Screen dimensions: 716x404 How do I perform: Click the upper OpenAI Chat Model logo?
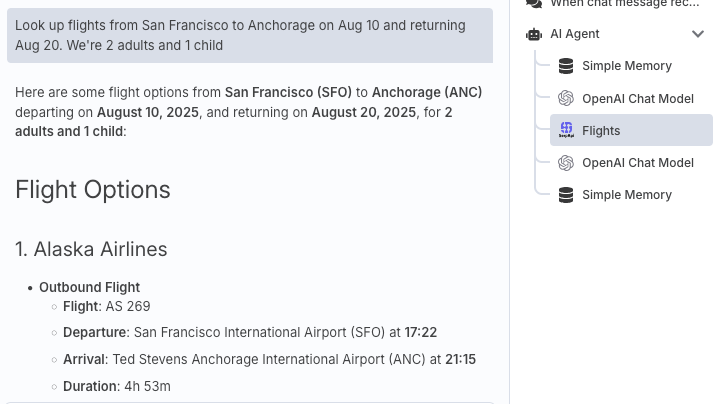point(566,99)
